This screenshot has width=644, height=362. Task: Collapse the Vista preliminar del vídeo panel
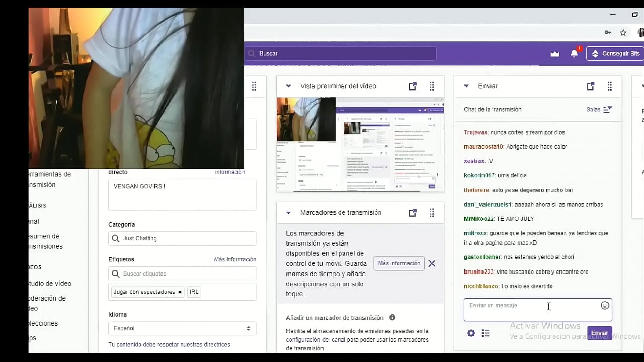pos(288,86)
